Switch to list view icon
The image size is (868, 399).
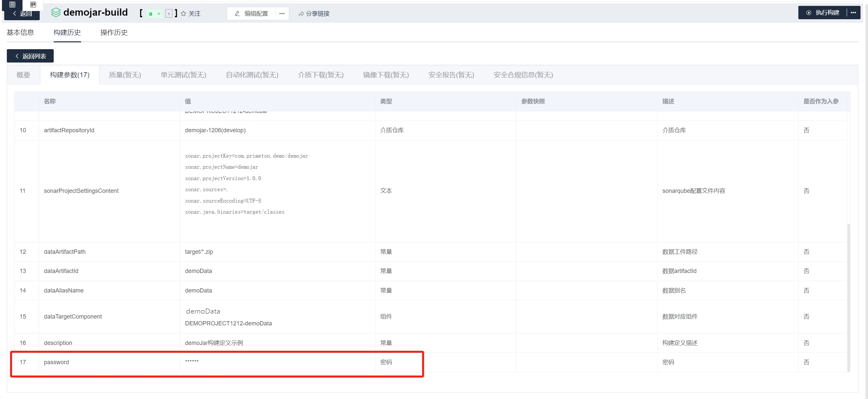[x=12, y=4]
